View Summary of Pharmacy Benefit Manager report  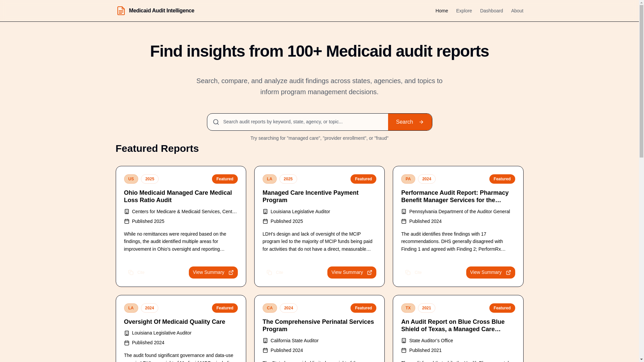click(x=491, y=273)
